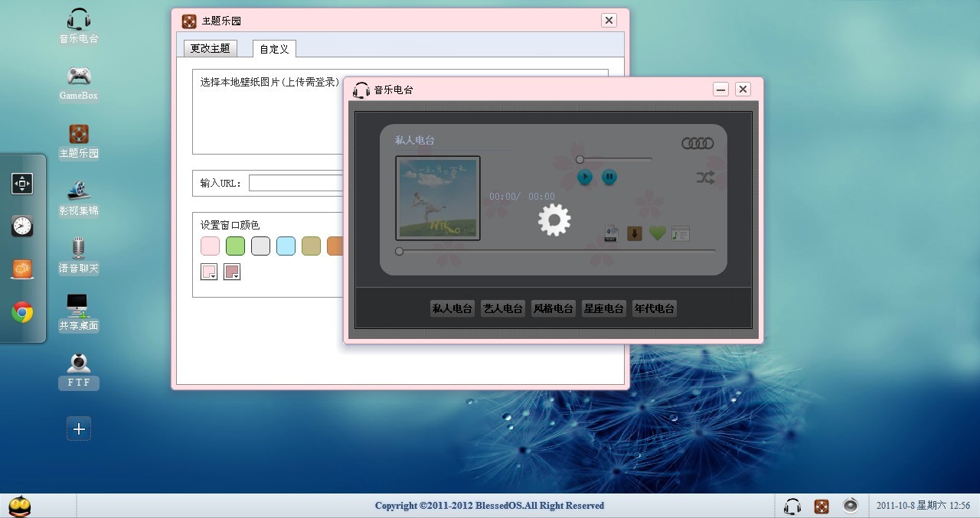Screen dimensions: 980x518
Task: Open the playlist in the music player
Action: click(x=610, y=233)
